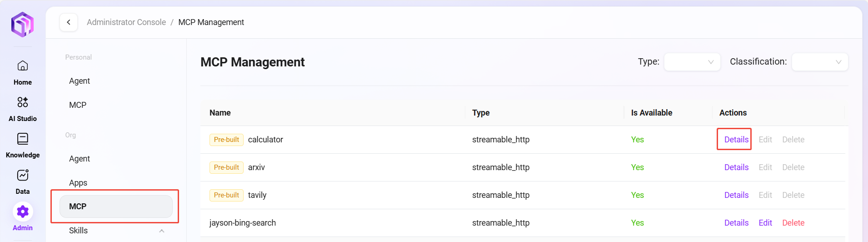View Details for calculator MCP
868x242 pixels.
736,140
